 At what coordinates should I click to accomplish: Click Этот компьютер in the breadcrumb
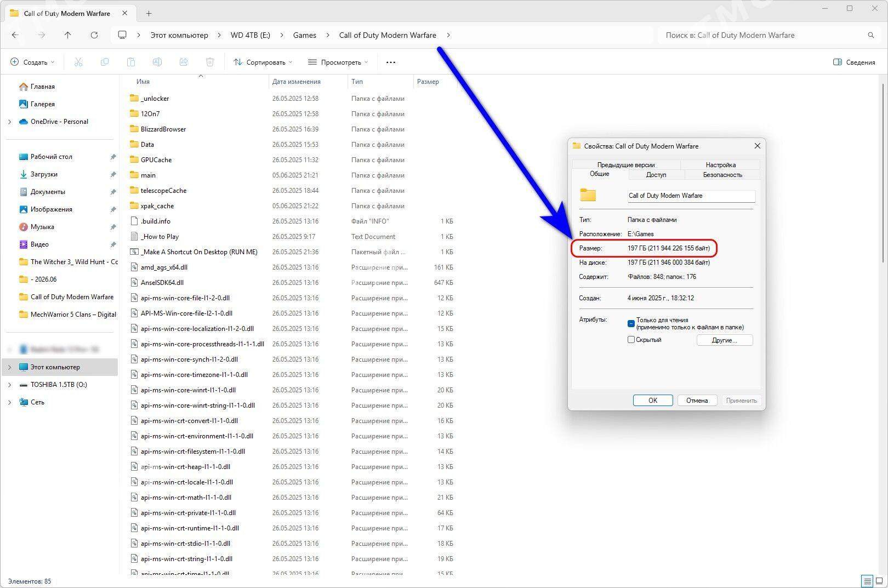click(x=179, y=35)
